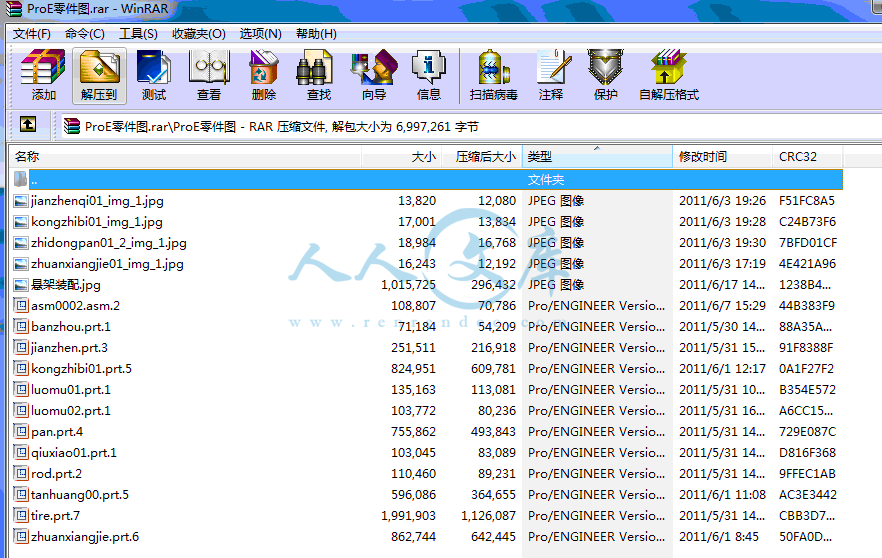Click packed size value 1,126,087
Screen dimensions: 882x558
click(488, 516)
